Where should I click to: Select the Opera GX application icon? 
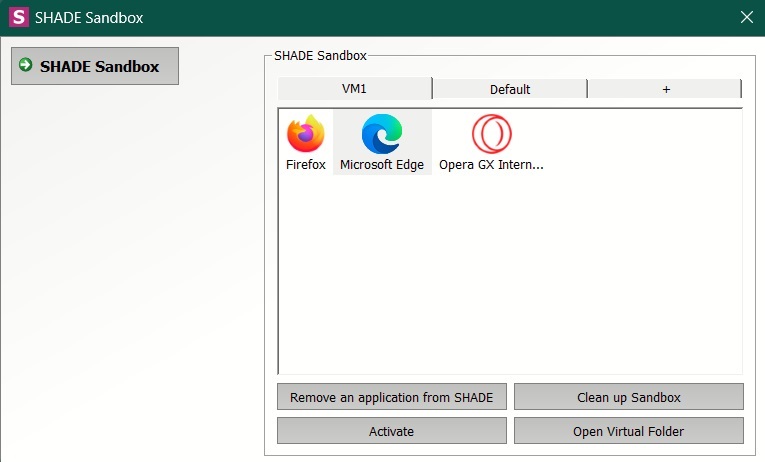(x=491, y=134)
